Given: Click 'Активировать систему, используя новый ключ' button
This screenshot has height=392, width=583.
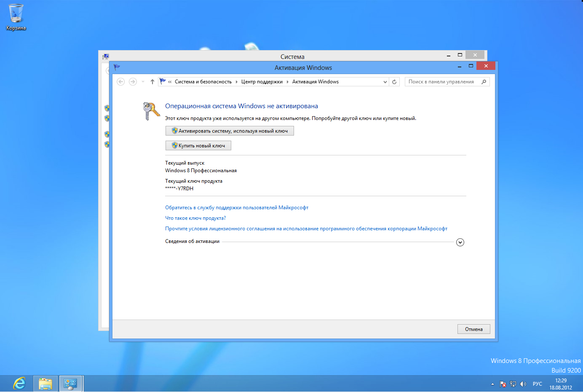Looking at the screenshot, I should [230, 131].
